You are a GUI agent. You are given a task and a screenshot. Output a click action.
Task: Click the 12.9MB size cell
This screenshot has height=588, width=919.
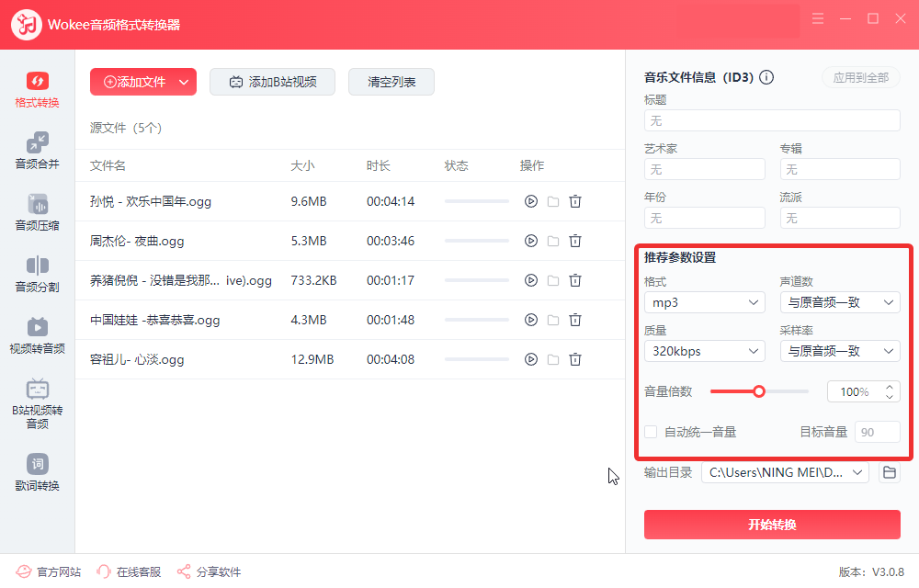pyautogui.click(x=312, y=359)
